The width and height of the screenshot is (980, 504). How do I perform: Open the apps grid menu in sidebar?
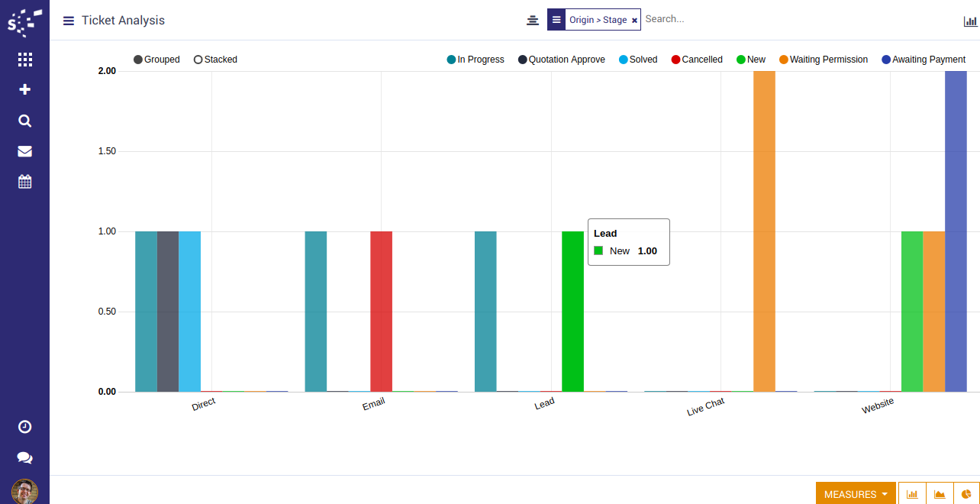pyautogui.click(x=24, y=59)
